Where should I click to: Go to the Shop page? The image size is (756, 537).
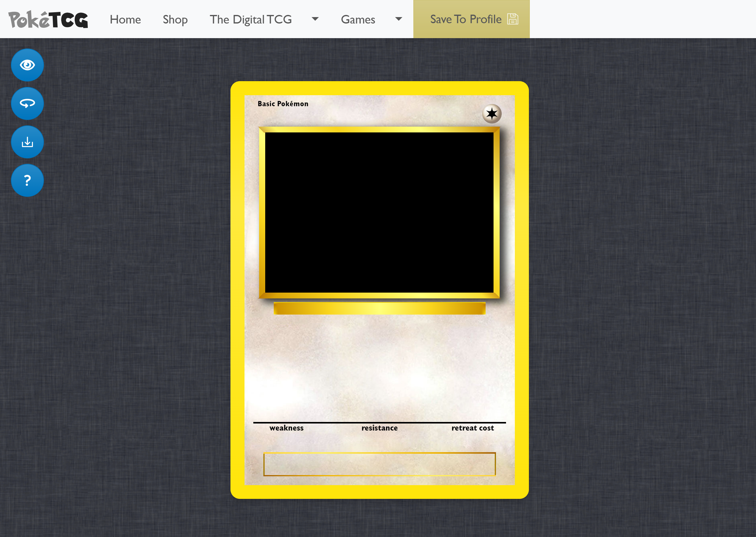pos(175,20)
